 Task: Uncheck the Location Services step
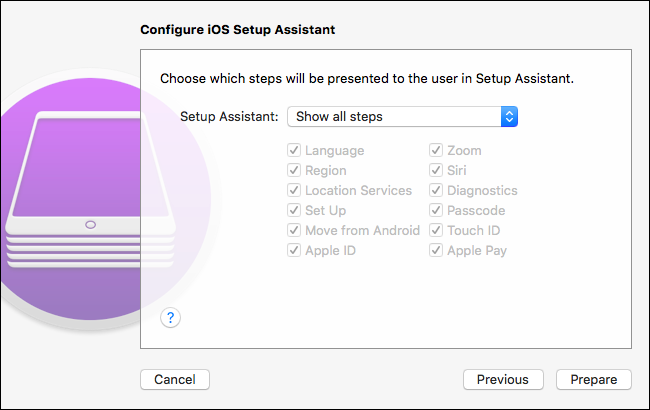(x=294, y=191)
